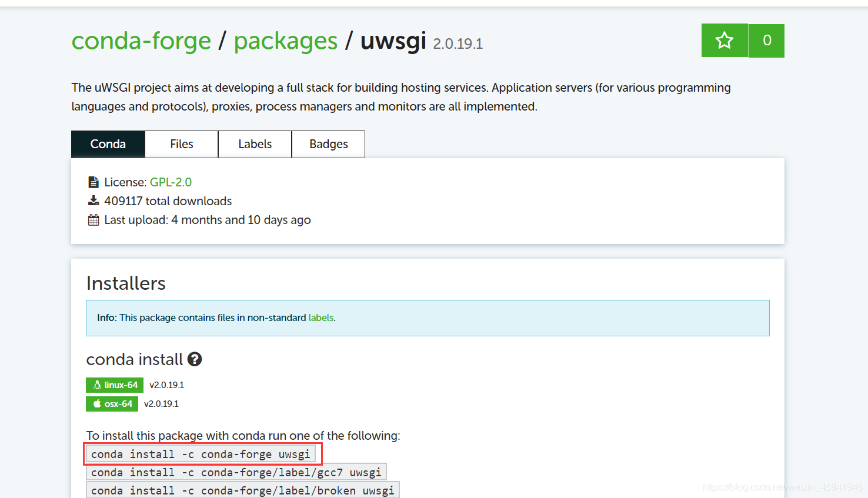
Task: Click the license document icon
Action: (93, 182)
